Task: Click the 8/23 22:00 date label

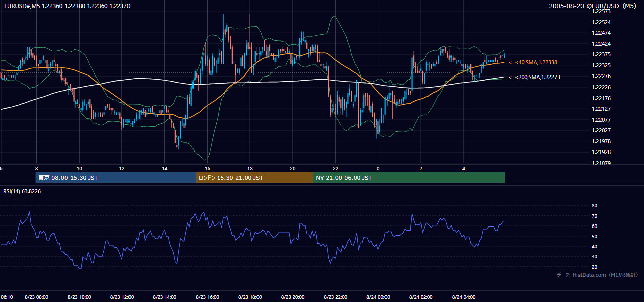Action: click(x=336, y=297)
